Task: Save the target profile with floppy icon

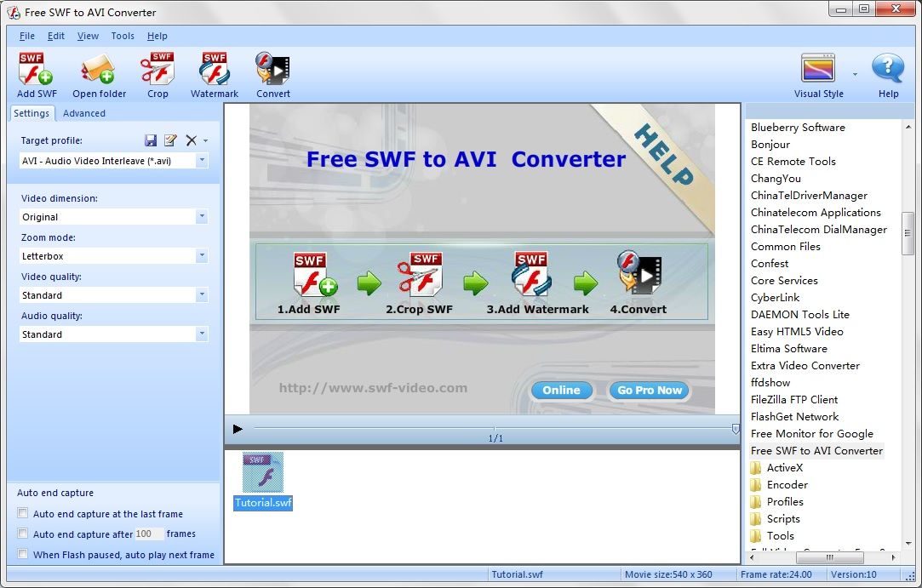Action: click(x=151, y=140)
